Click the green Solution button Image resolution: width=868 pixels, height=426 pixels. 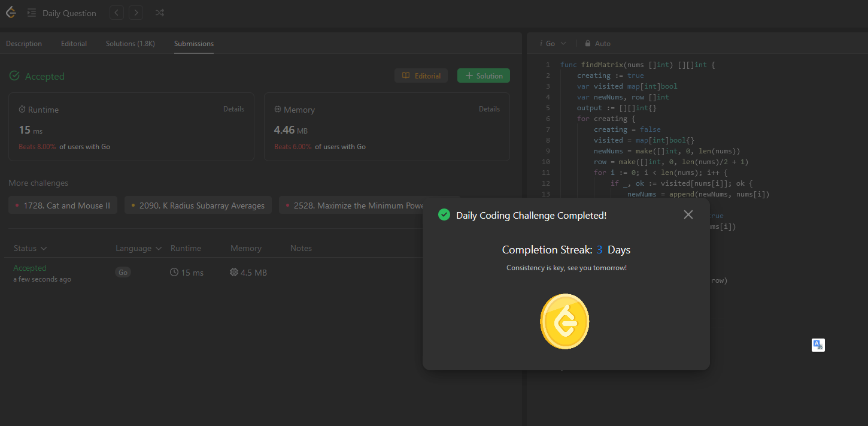pos(484,75)
